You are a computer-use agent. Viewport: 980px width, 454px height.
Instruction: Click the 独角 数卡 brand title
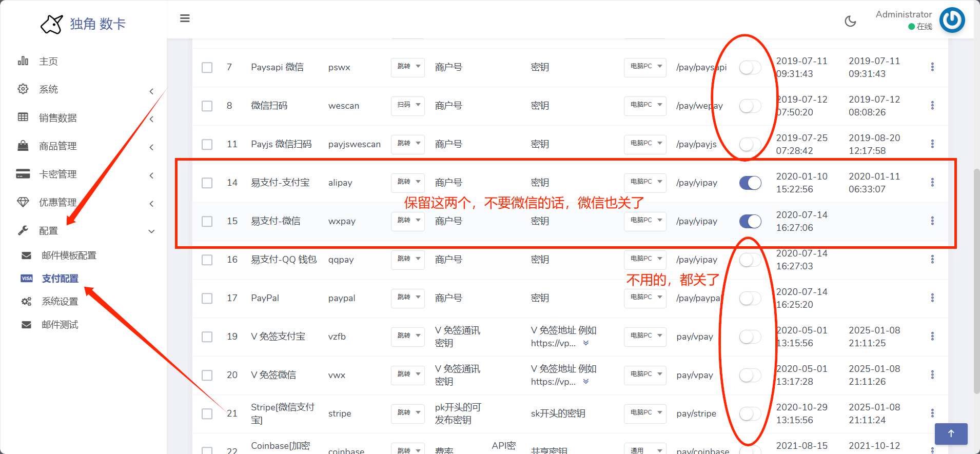[x=97, y=24]
